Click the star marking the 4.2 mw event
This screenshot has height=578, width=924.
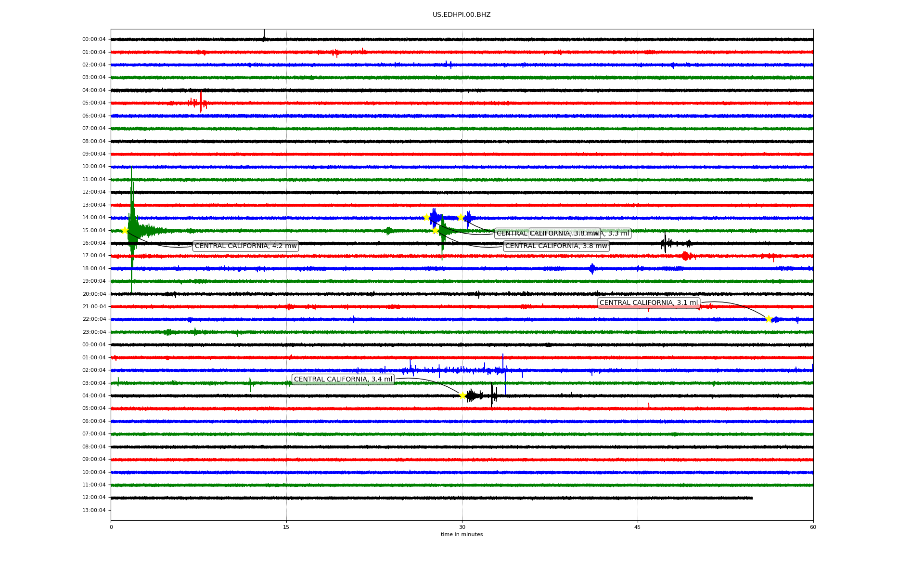point(125,230)
